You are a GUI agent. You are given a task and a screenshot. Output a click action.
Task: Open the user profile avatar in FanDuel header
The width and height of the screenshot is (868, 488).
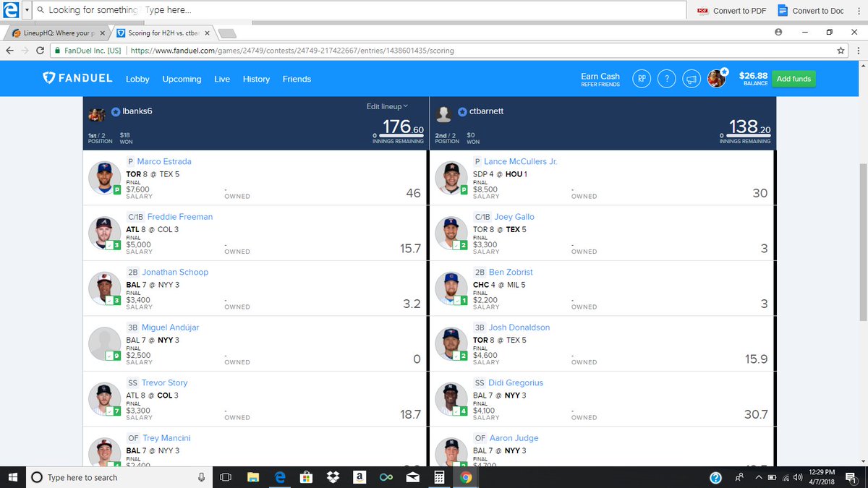coord(717,78)
